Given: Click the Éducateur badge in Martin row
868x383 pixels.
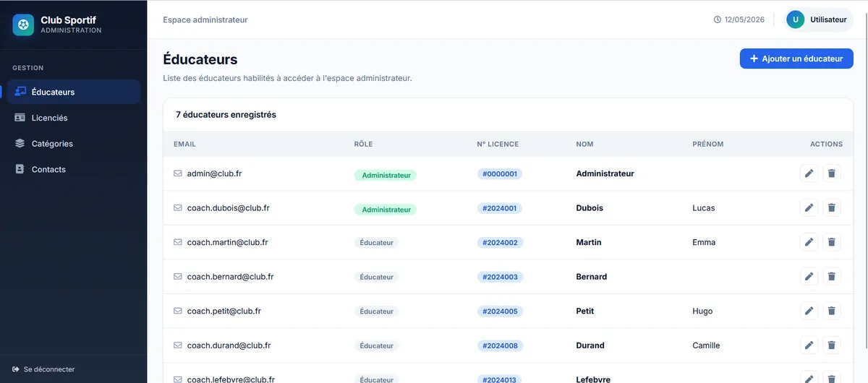Looking at the screenshot, I should [377, 243].
